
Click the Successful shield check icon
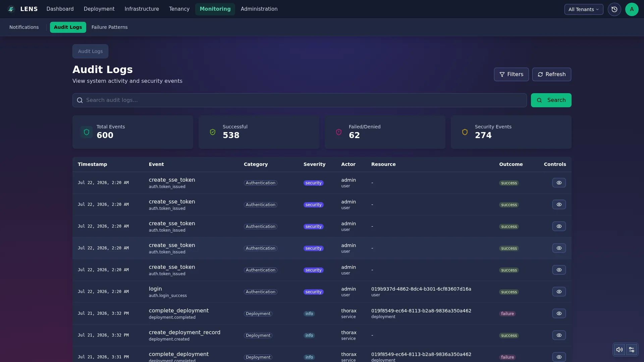point(213,132)
